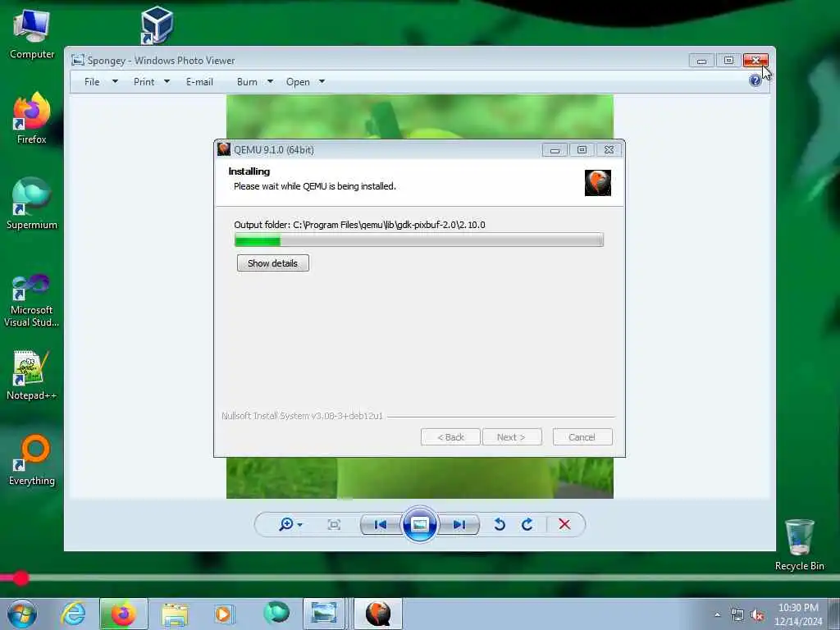Screen dimensions: 840x630
Task: Click the installer Next > button
Action: click(512, 437)
